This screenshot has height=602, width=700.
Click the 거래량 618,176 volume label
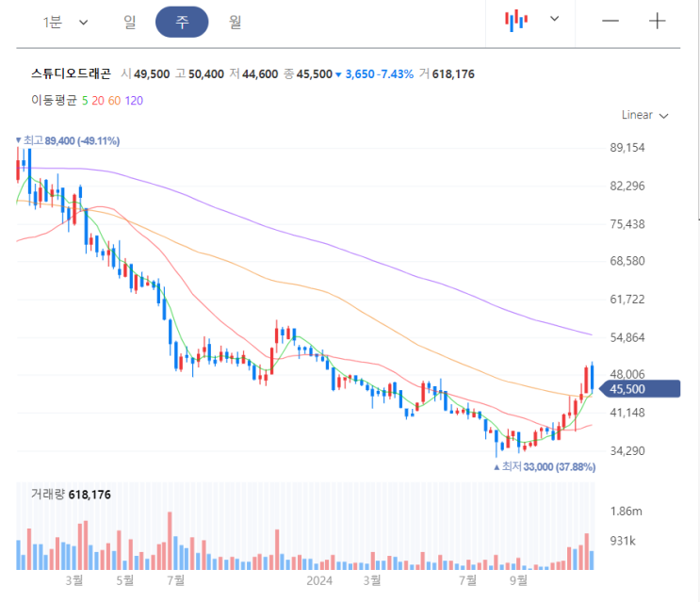point(71,494)
